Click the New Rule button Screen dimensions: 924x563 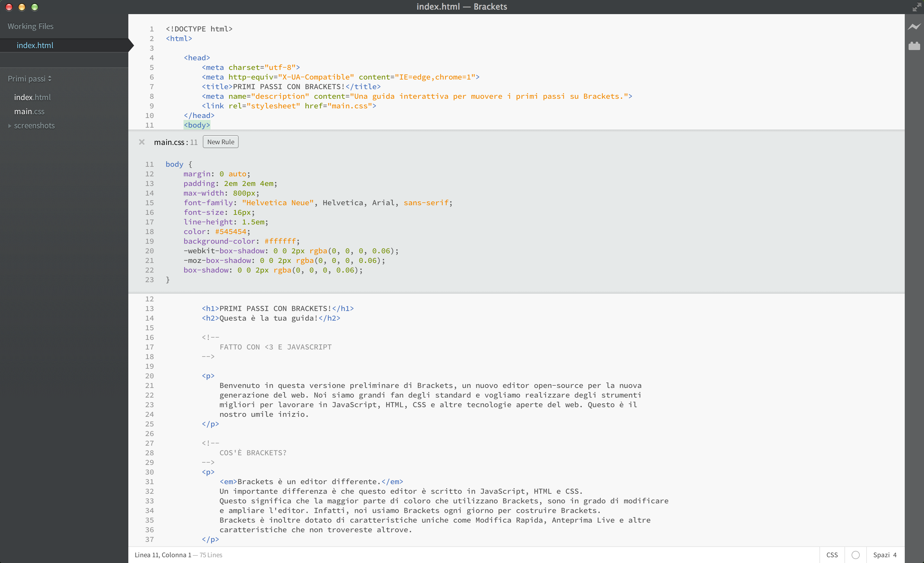coord(220,142)
